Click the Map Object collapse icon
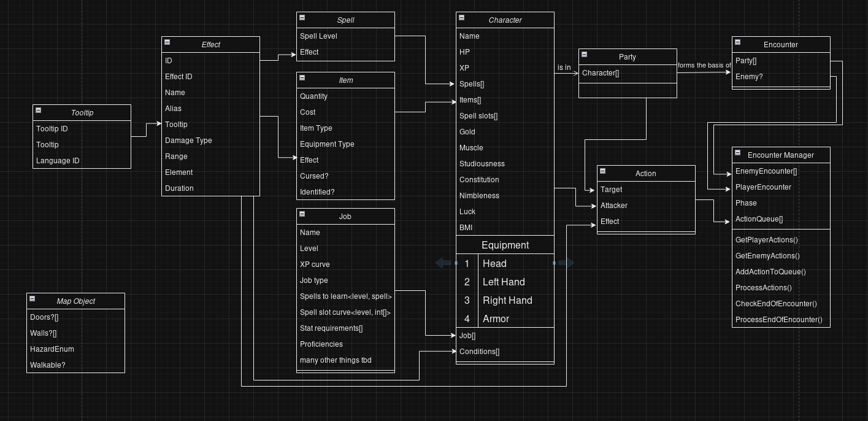 tap(33, 299)
